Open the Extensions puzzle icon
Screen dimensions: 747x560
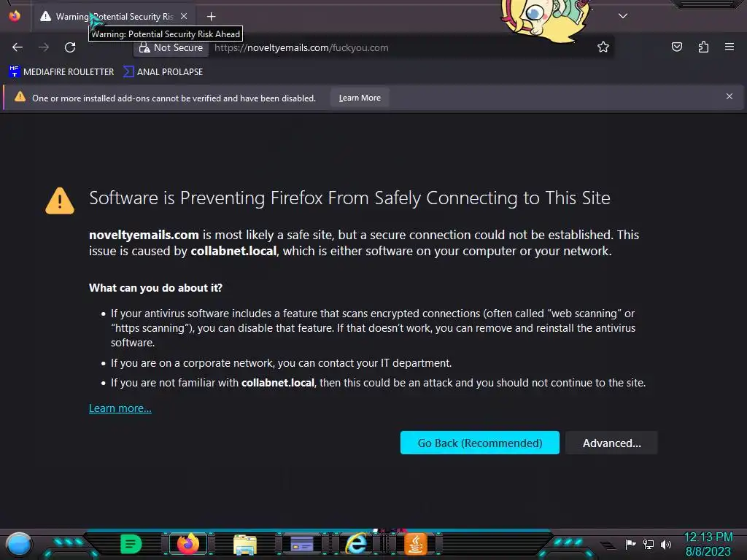click(703, 47)
